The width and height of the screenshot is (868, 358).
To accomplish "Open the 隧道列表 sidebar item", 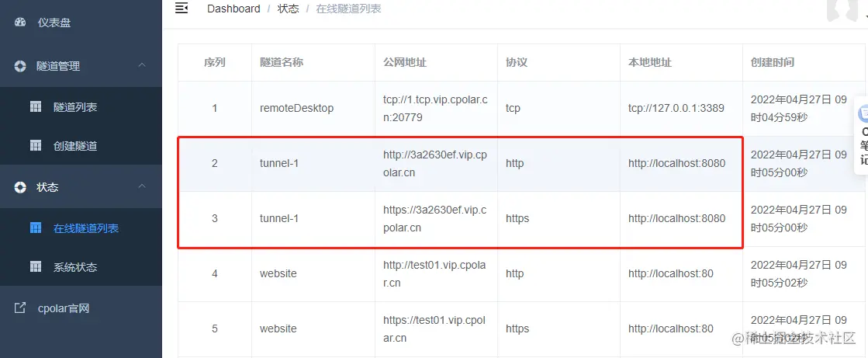I will click(81, 107).
